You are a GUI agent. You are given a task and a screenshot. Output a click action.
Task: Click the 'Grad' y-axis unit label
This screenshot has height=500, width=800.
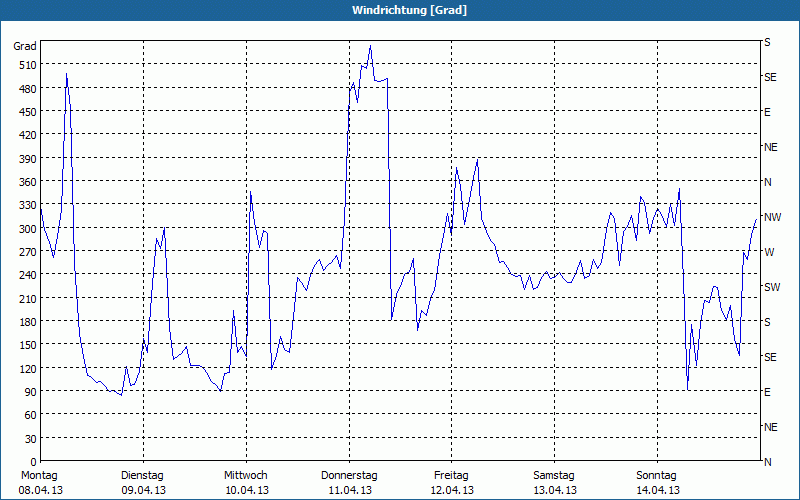[x=25, y=46]
